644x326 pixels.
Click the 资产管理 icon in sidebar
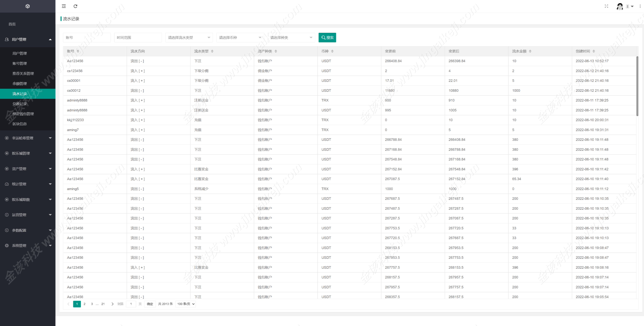[7, 169]
